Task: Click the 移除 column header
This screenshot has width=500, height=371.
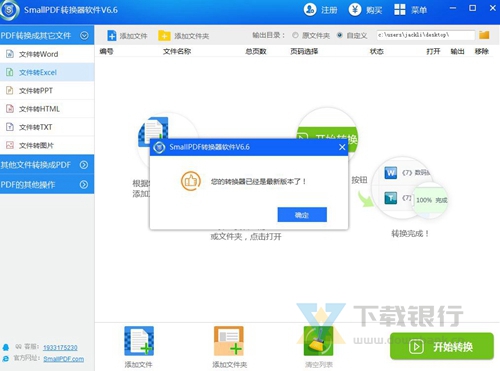Action: 482,51
